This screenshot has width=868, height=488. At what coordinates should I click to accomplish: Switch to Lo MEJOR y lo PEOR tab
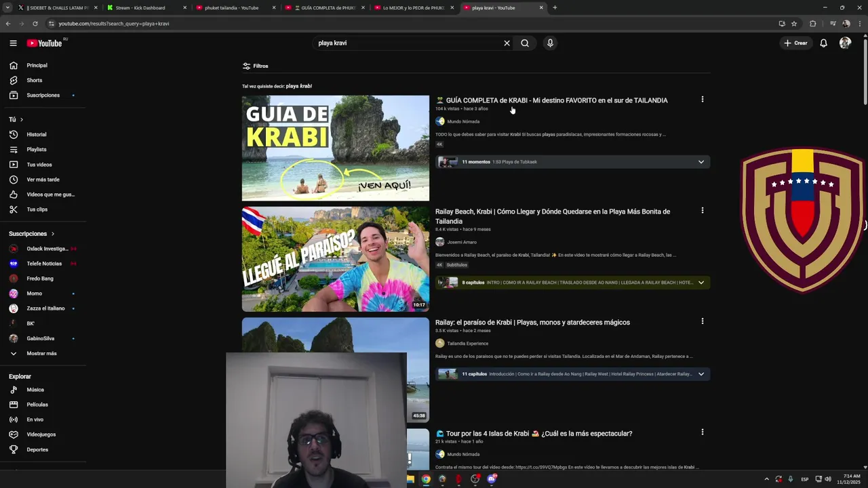[413, 7]
